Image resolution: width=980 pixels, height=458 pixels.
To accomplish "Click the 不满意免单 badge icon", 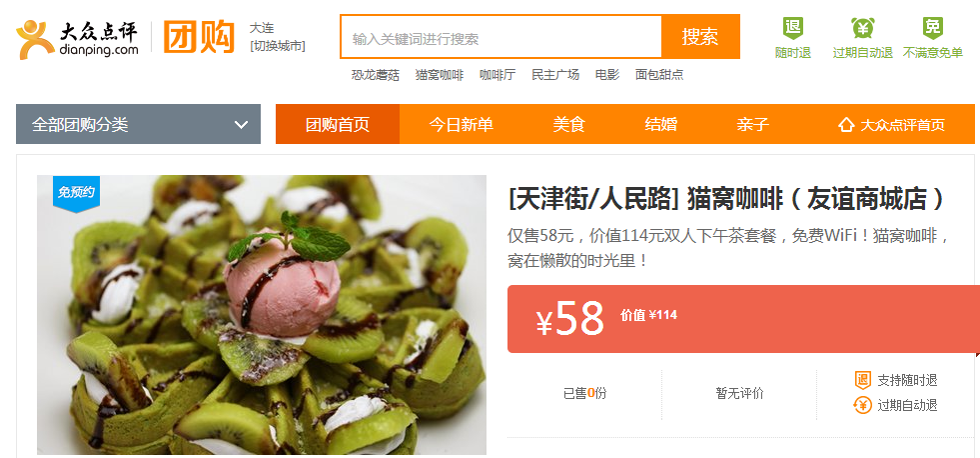I will 932,28.
